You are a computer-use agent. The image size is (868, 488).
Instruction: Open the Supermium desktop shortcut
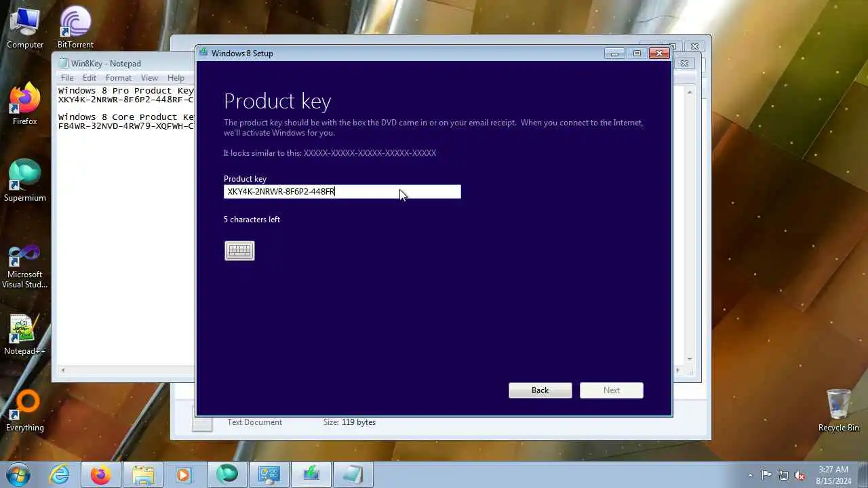click(25, 181)
